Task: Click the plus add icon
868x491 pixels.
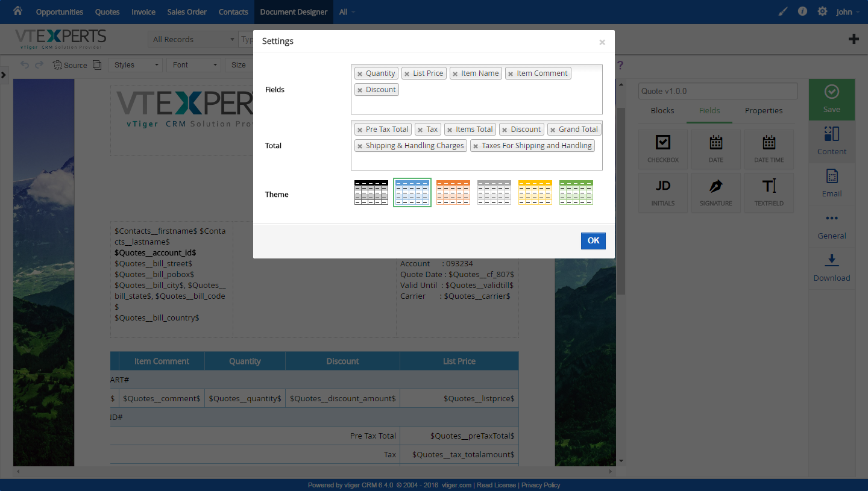Action: coord(854,39)
